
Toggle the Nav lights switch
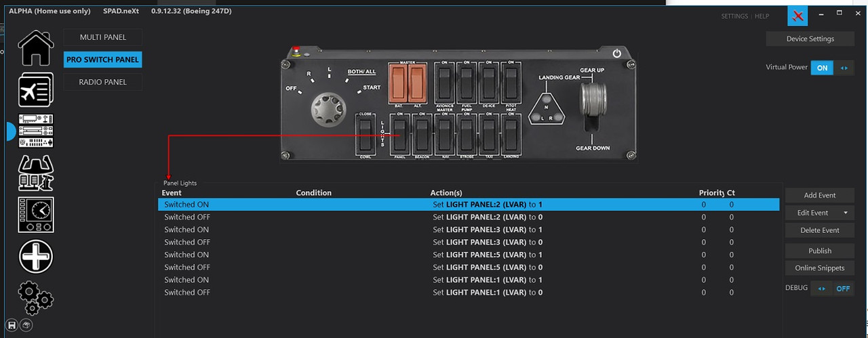[x=444, y=134]
